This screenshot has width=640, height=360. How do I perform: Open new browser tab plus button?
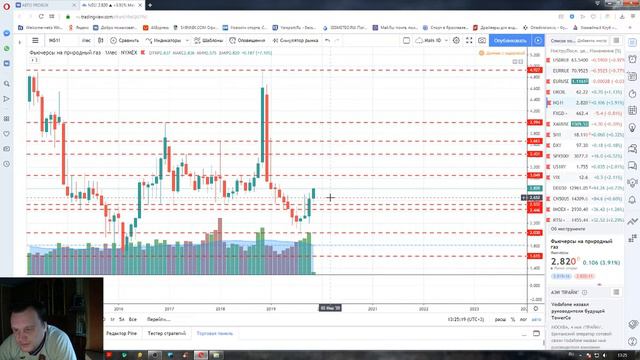[x=150, y=5]
